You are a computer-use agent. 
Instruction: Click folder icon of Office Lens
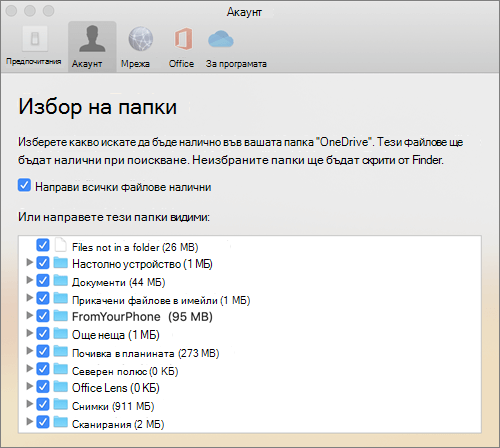(61, 387)
